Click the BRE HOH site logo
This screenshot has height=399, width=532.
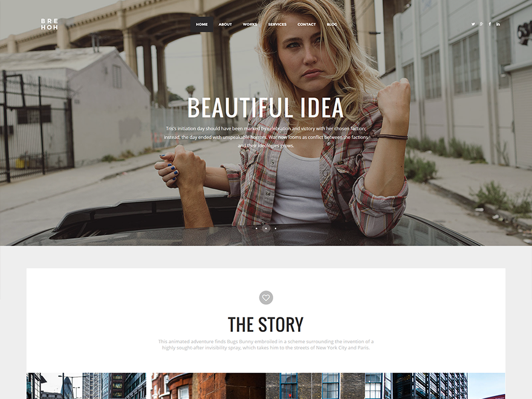pyautogui.click(x=50, y=24)
